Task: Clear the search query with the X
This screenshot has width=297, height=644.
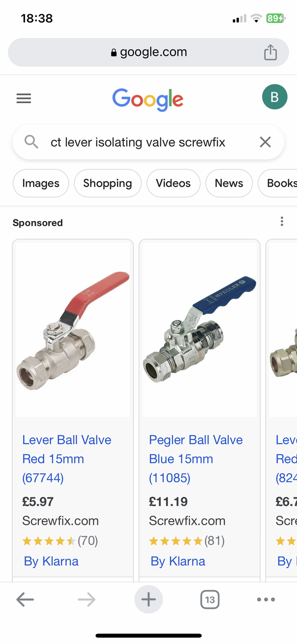Action: tap(265, 142)
